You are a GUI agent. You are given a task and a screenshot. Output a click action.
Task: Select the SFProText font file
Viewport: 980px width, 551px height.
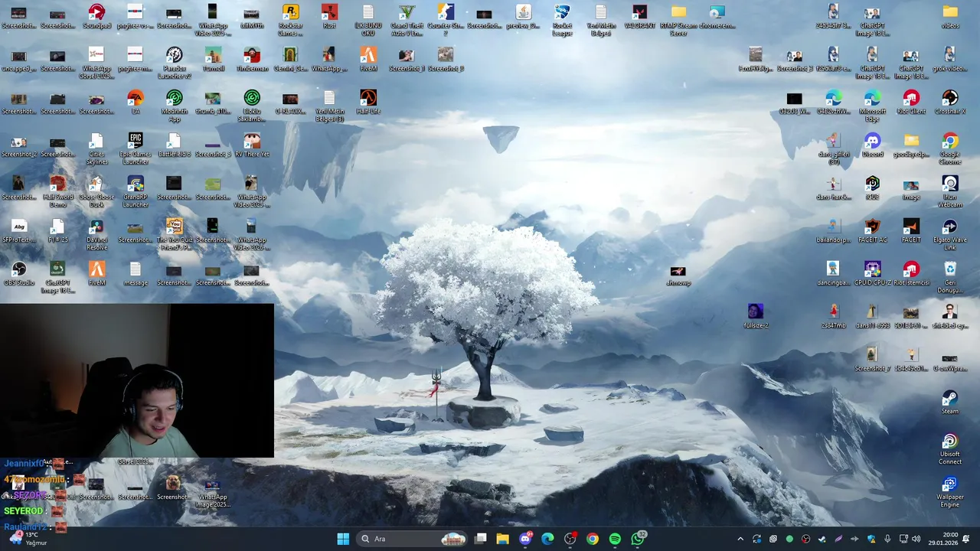(x=19, y=230)
